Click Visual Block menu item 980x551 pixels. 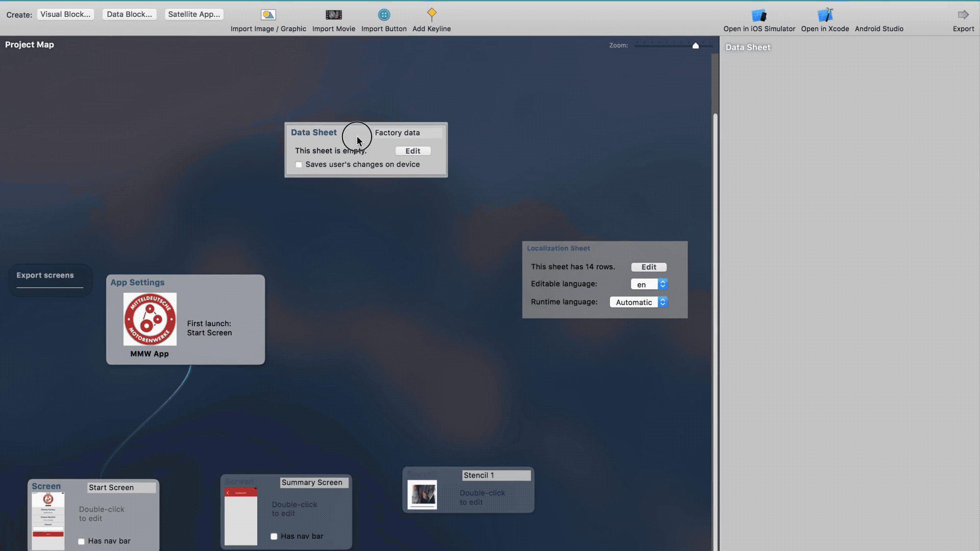pyautogui.click(x=65, y=14)
